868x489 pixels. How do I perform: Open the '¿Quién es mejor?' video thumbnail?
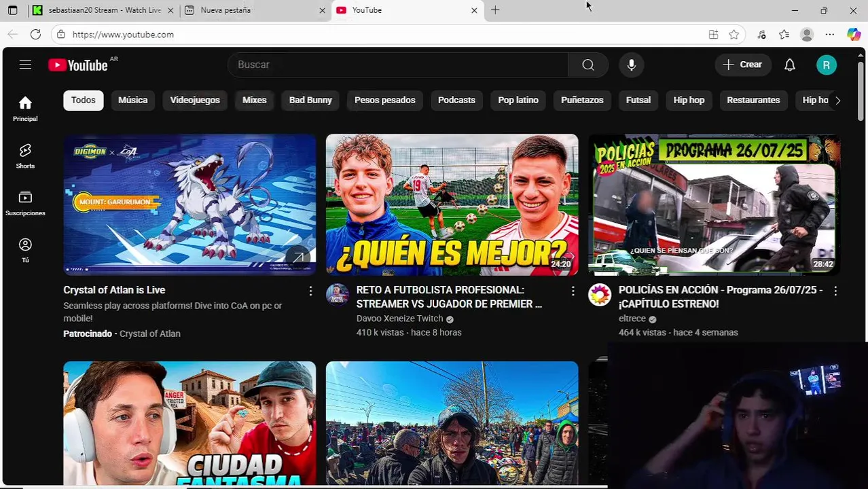pyautogui.click(x=452, y=204)
